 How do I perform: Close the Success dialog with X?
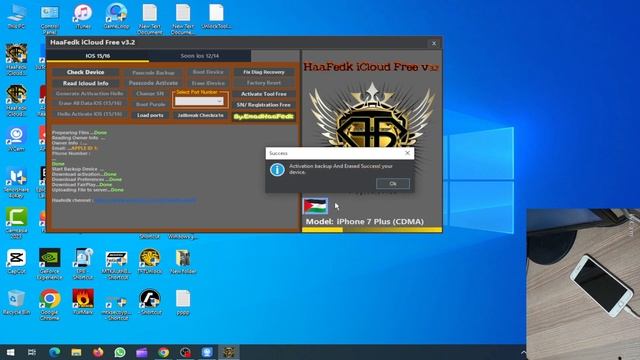click(407, 153)
